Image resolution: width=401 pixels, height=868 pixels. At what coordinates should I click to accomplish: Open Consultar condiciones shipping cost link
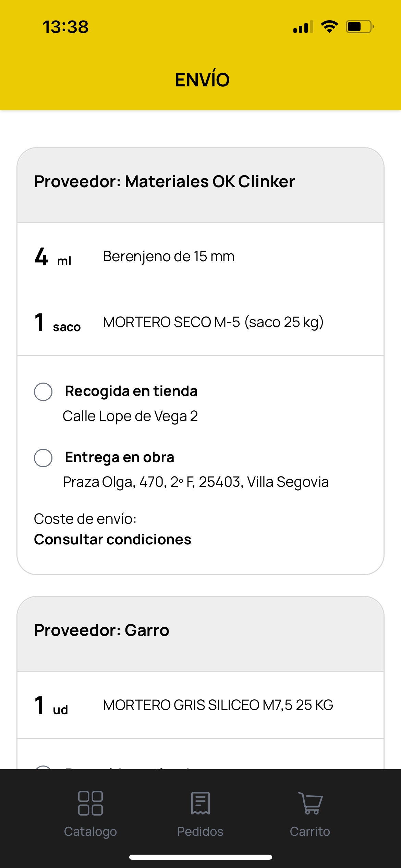point(113,540)
